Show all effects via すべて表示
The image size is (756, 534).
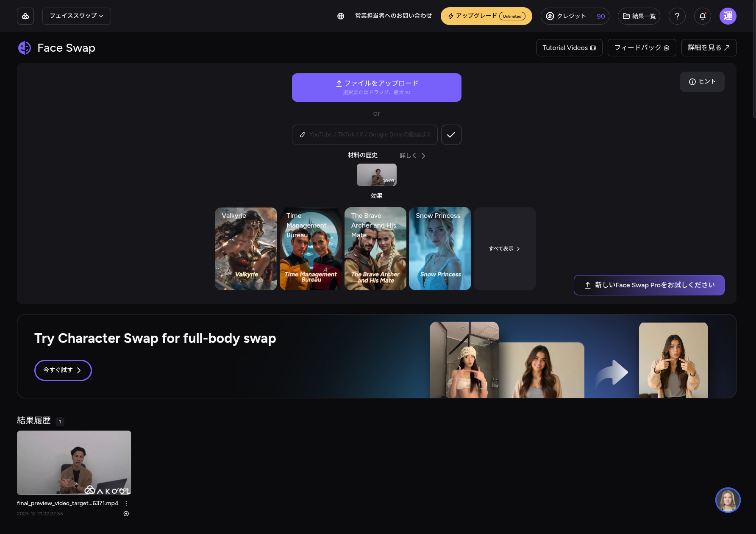pyautogui.click(x=504, y=249)
